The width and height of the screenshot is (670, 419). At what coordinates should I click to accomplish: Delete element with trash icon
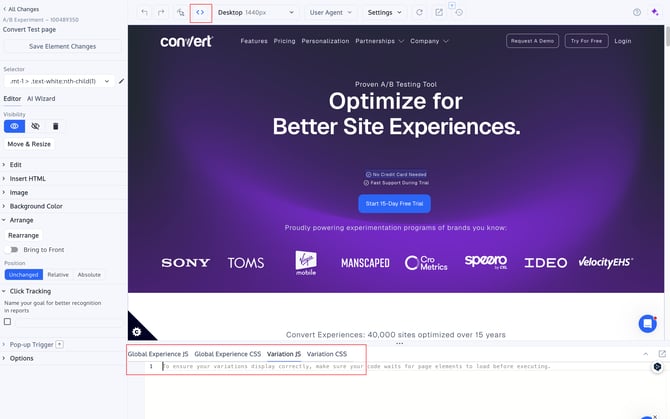[56, 126]
